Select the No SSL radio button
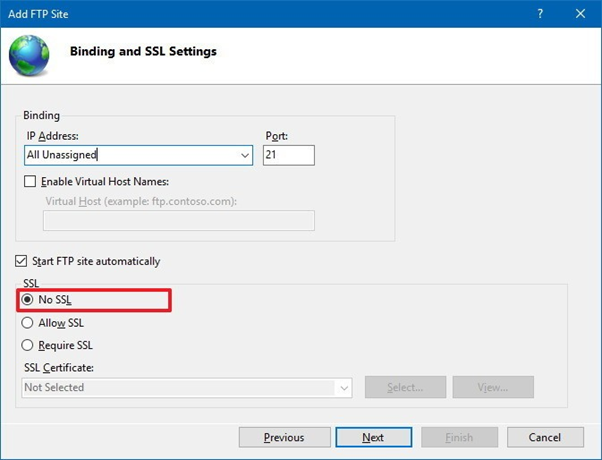This screenshot has height=460, width=602. point(27,299)
